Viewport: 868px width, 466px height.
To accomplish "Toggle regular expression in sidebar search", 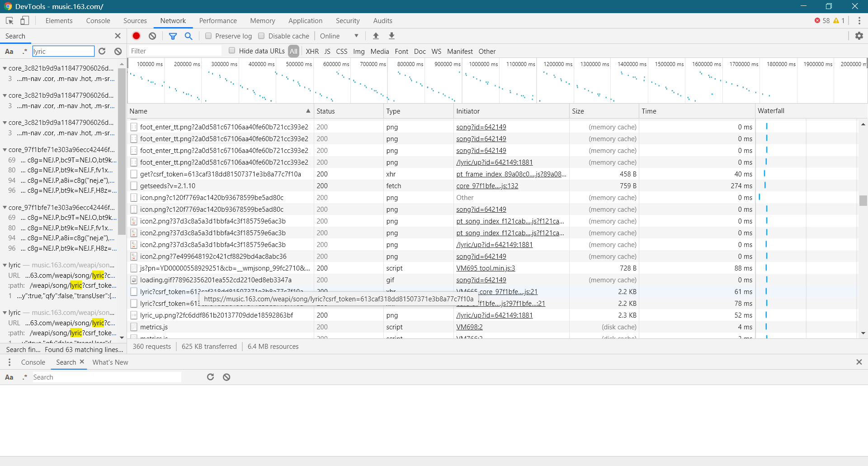I will point(25,51).
